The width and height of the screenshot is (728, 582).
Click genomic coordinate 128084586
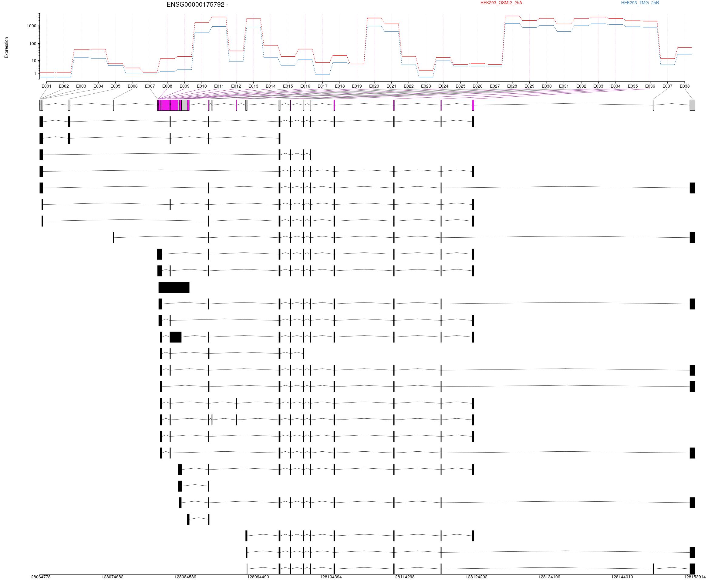(x=185, y=577)
